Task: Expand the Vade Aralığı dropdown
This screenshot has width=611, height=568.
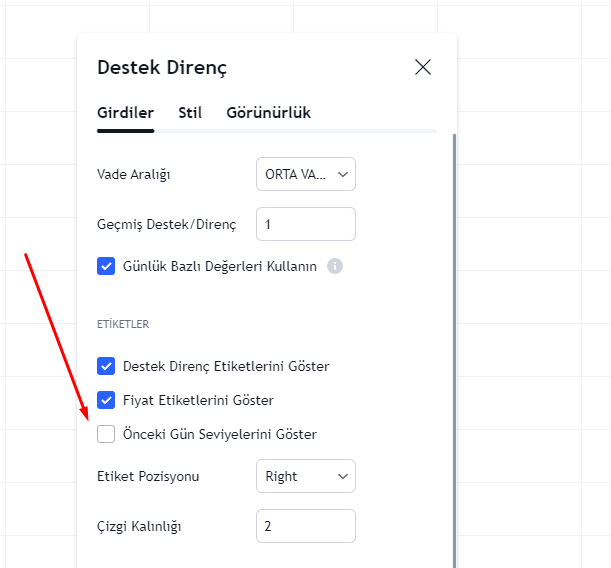Action: (306, 174)
